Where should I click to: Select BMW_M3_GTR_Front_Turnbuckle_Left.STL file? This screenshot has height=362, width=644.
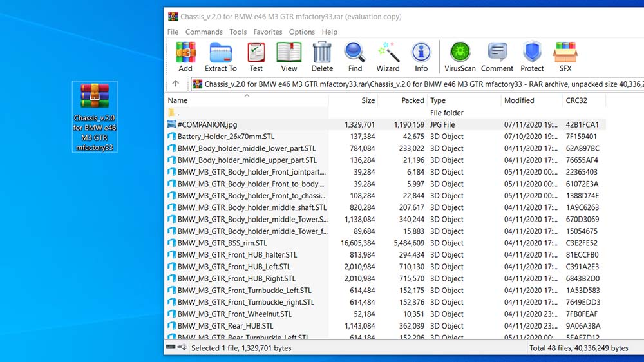(x=244, y=291)
